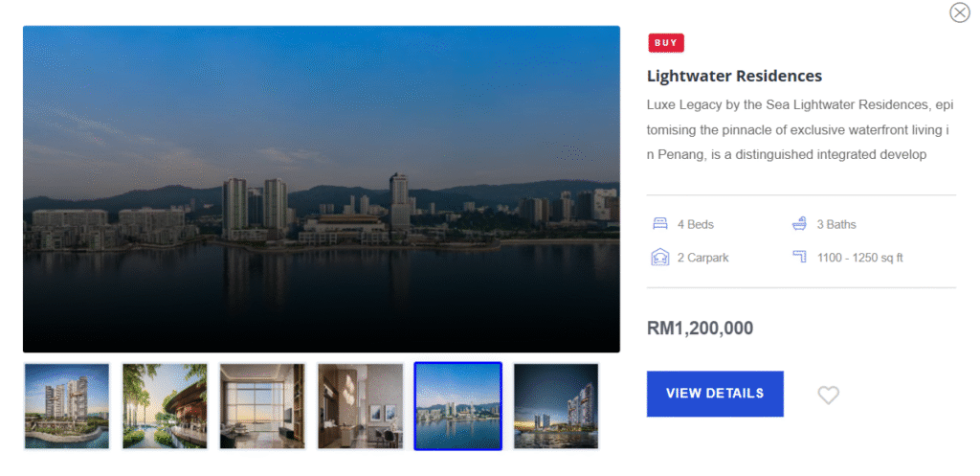Open listing via the VIEW DETAILS button

coord(715,394)
